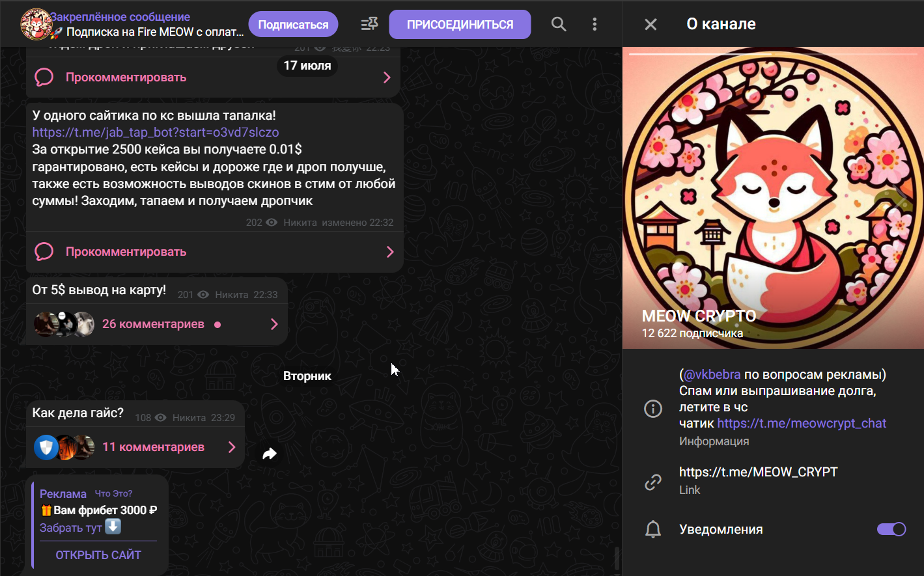Click message text Как дела гайс?
This screenshot has width=924, height=576.
77,413
